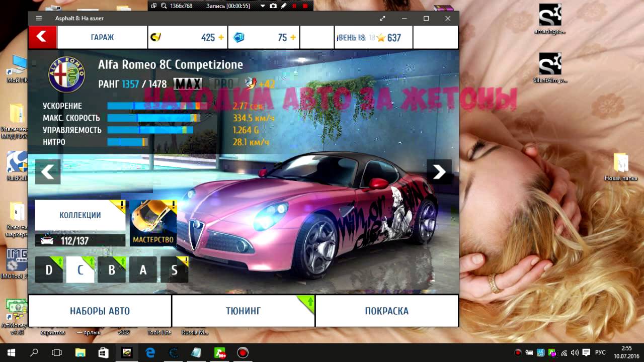644x362 pixels.
Task: Show the next car with right arrow
Action: [439, 172]
